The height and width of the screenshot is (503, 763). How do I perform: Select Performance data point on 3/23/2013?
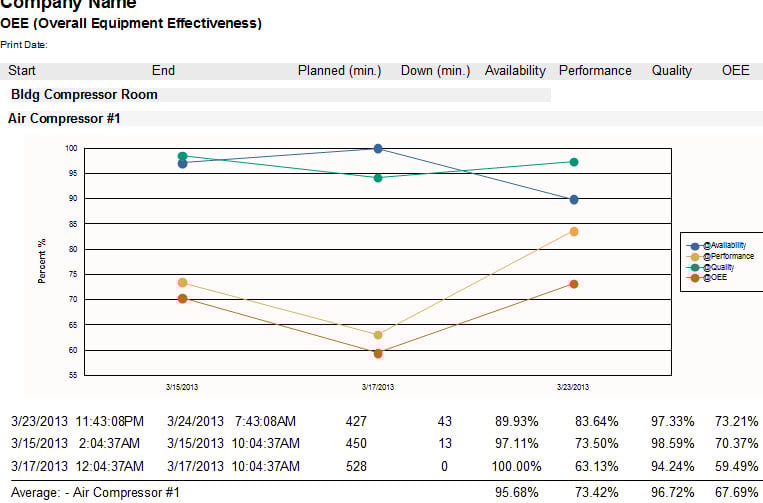tap(574, 232)
